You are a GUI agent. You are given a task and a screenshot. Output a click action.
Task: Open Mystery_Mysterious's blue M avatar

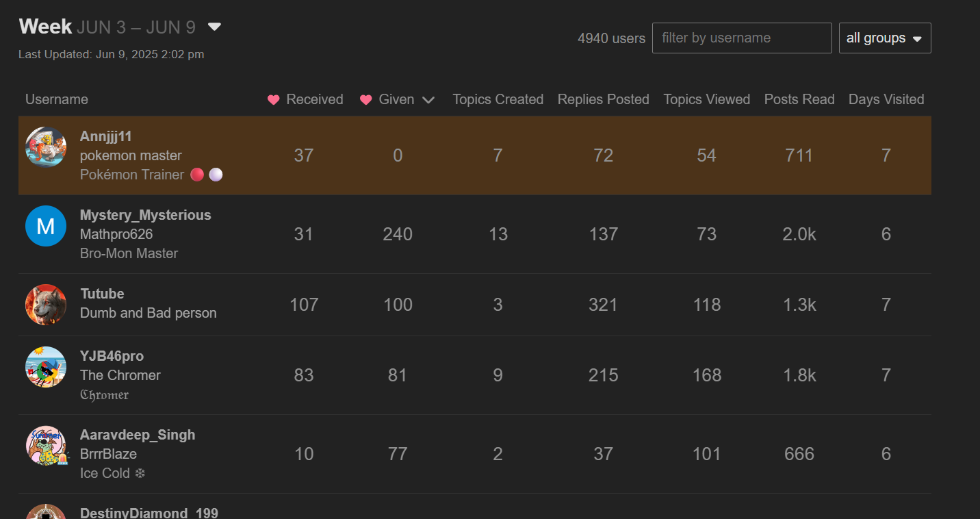point(46,225)
